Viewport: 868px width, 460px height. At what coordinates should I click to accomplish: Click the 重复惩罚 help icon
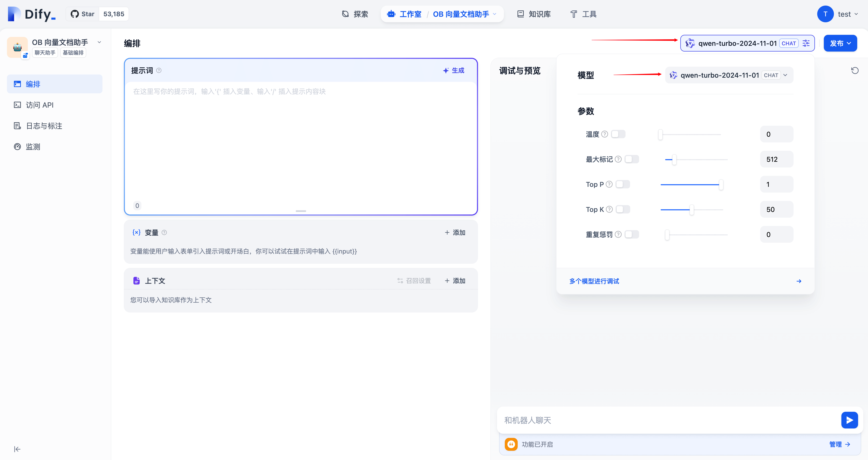(x=618, y=234)
